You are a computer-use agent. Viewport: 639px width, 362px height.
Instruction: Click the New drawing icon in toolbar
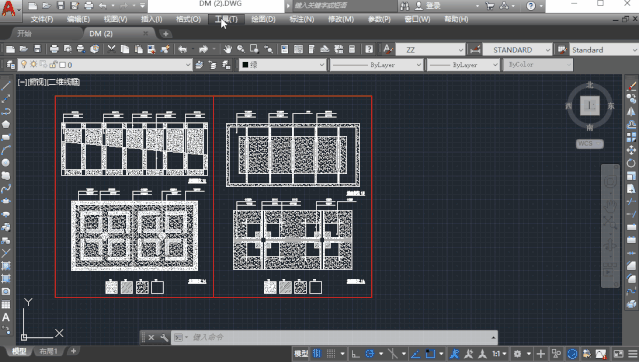pyautogui.click(x=11, y=49)
